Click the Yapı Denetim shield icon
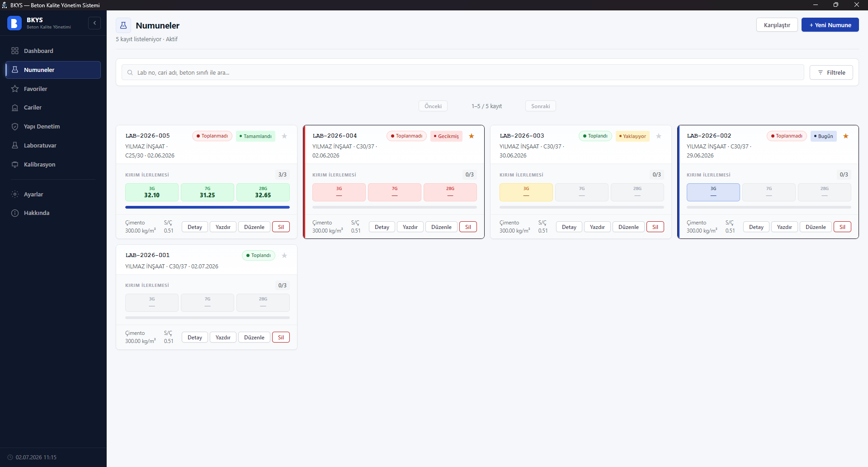This screenshot has height=467, width=868. click(15, 126)
